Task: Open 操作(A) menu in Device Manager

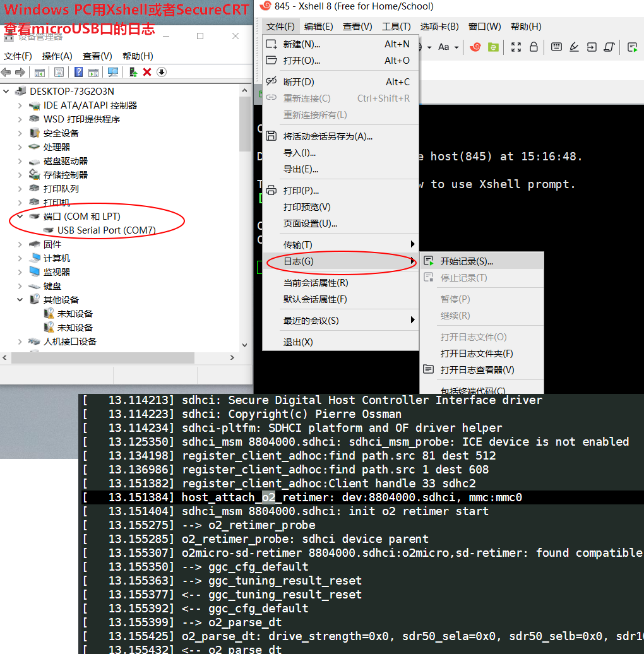Action: (57, 56)
